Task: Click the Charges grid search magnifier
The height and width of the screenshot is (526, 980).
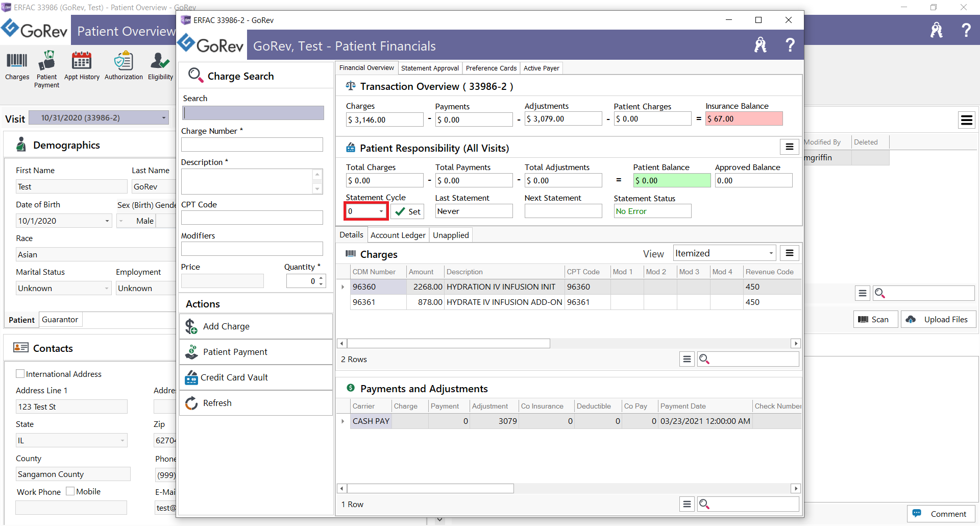Action: 704,359
